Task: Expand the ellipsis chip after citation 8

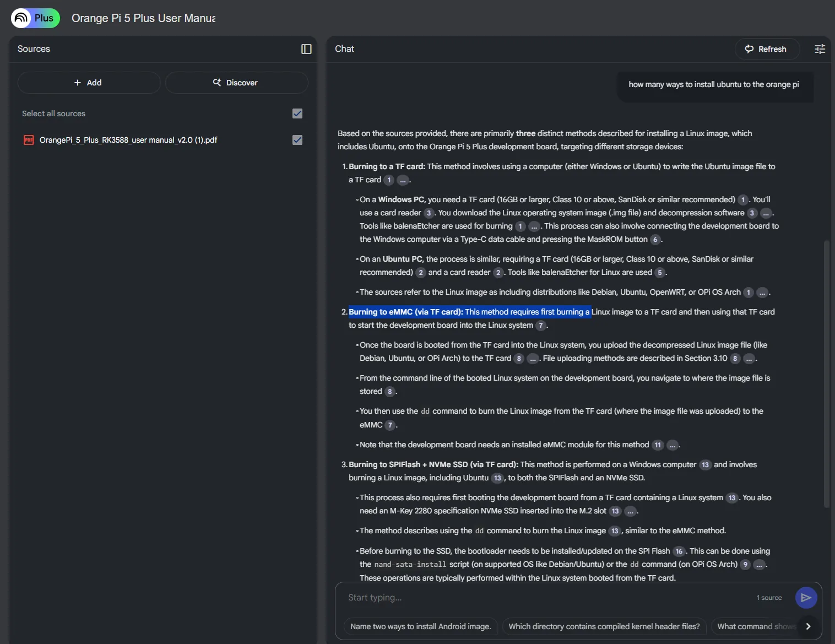Action: [532, 358]
